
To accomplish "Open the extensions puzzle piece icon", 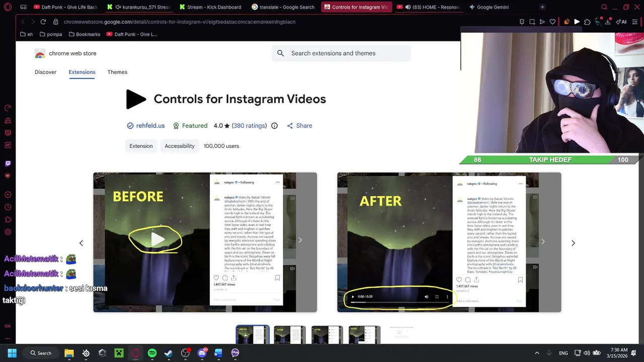I will pyautogui.click(x=587, y=22).
